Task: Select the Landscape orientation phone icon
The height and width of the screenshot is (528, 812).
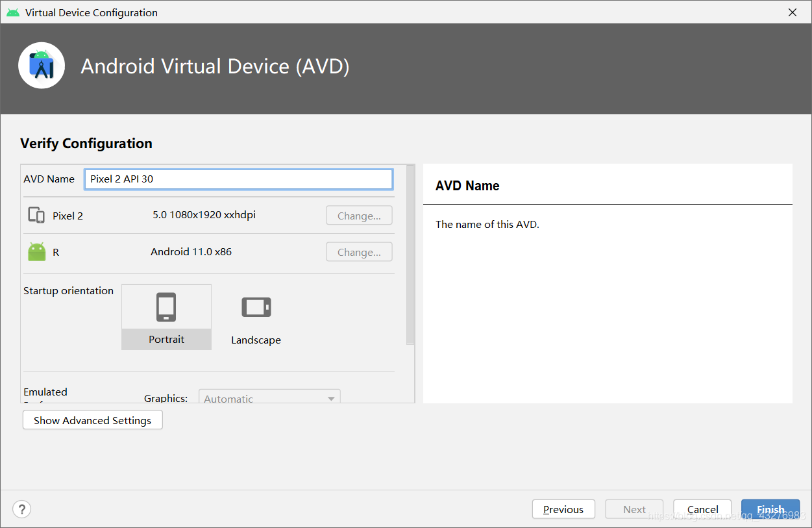Action: 256,307
